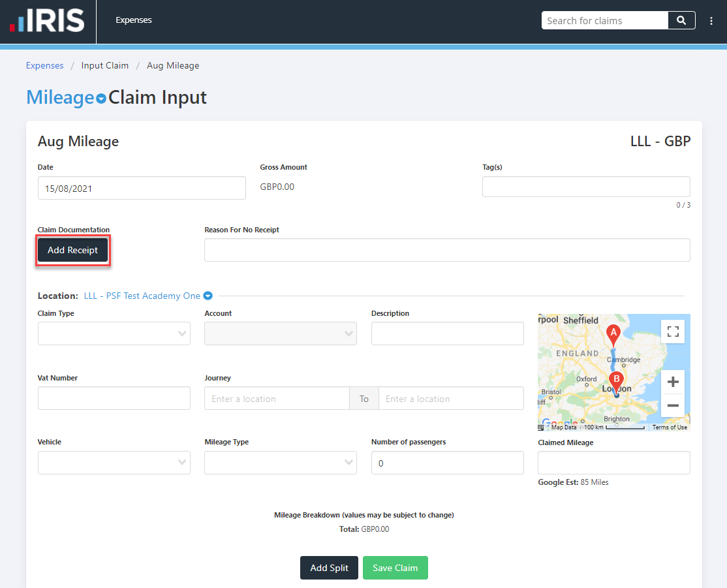The height and width of the screenshot is (588, 727).
Task: Open the Vehicle dropdown
Action: pyautogui.click(x=114, y=462)
